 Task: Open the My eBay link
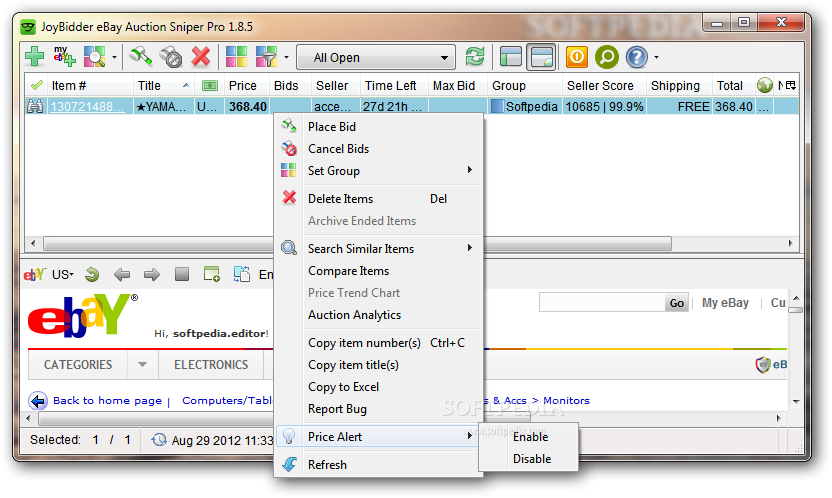click(725, 303)
